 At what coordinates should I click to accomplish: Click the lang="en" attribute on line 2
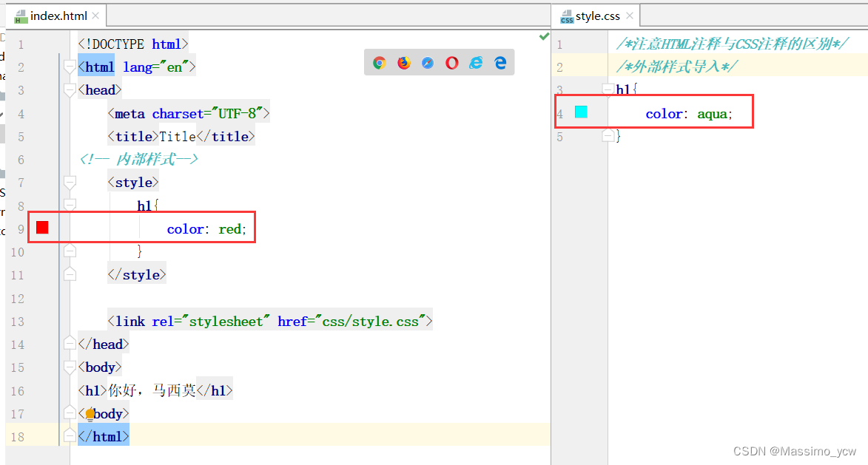155,67
